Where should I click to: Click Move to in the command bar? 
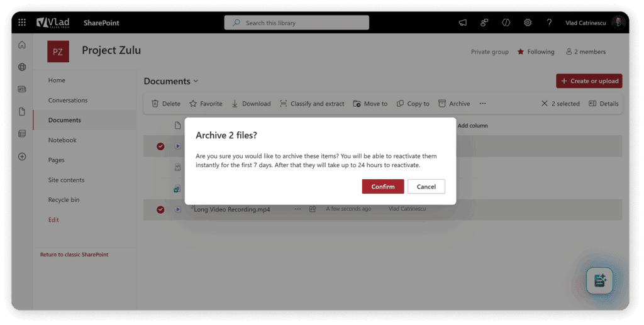[x=370, y=103]
